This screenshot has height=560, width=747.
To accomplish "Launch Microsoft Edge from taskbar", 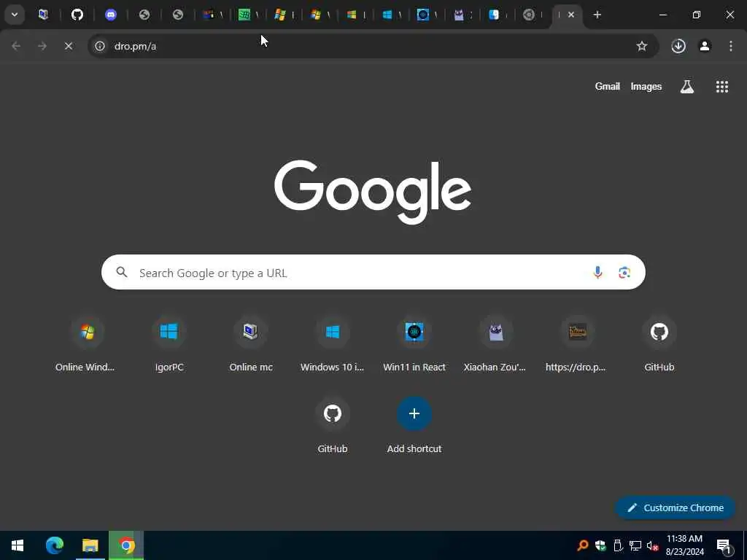I will (x=54, y=545).
